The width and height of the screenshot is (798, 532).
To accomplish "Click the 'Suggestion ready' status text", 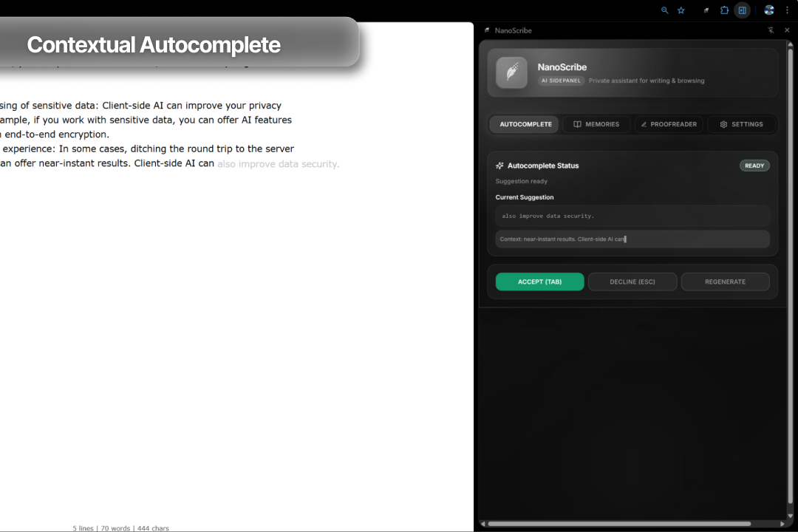I will coord(521,181).
